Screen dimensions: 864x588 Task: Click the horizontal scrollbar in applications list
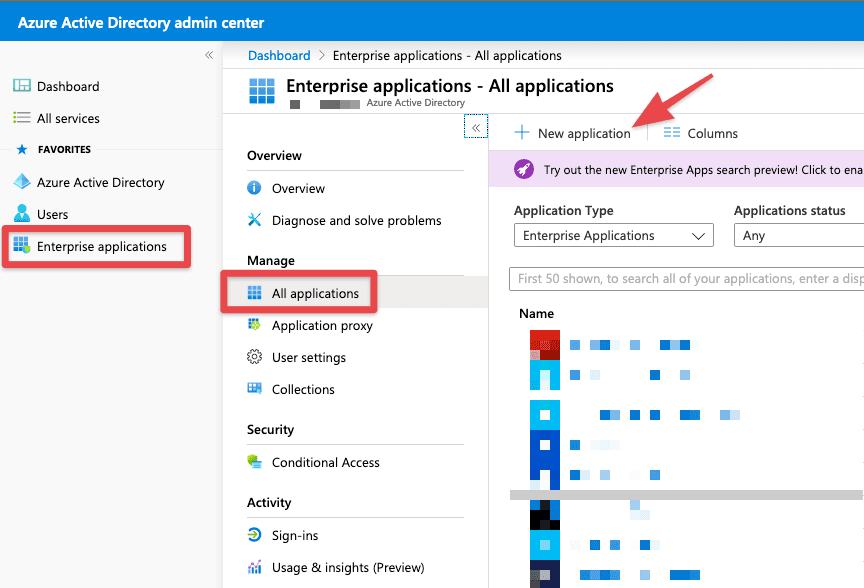click(686, 495)
